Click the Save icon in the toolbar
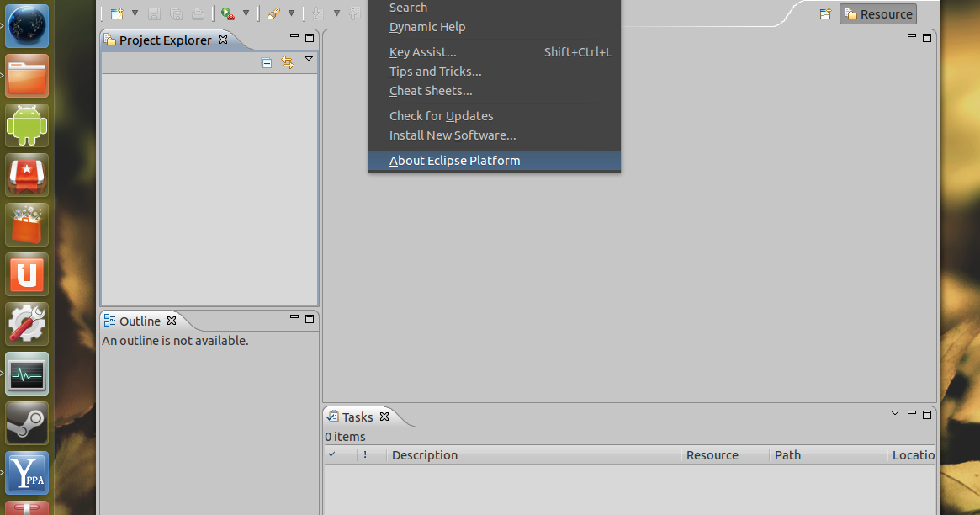Viewport: 980px width, 515px height. coord(154,13)
